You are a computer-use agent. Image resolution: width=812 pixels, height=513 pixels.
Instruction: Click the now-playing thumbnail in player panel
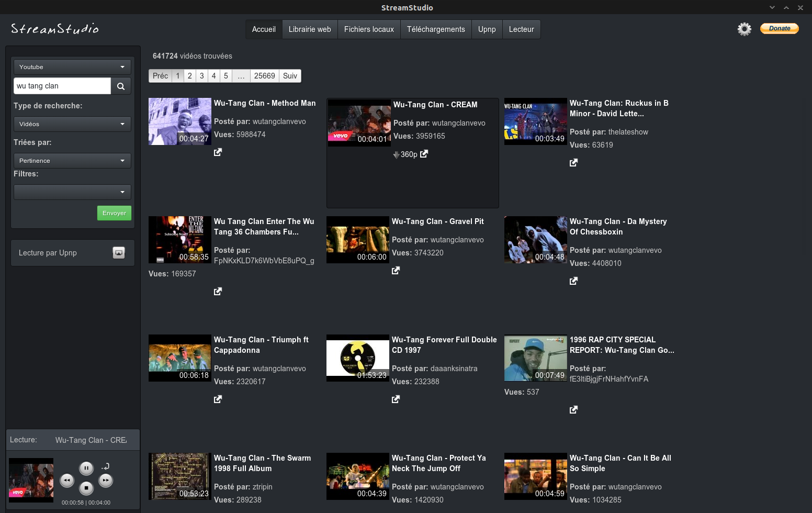click(x=31, y=480)
